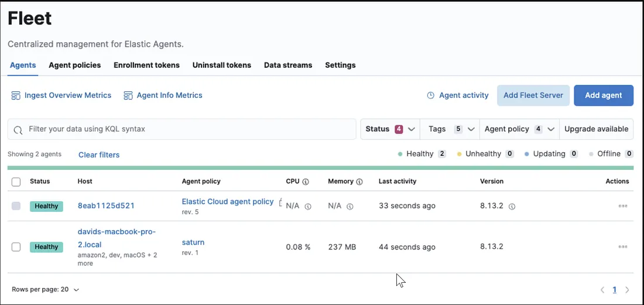Open the Data streams tab
644x305 pixels.
(x=288, y=65)
